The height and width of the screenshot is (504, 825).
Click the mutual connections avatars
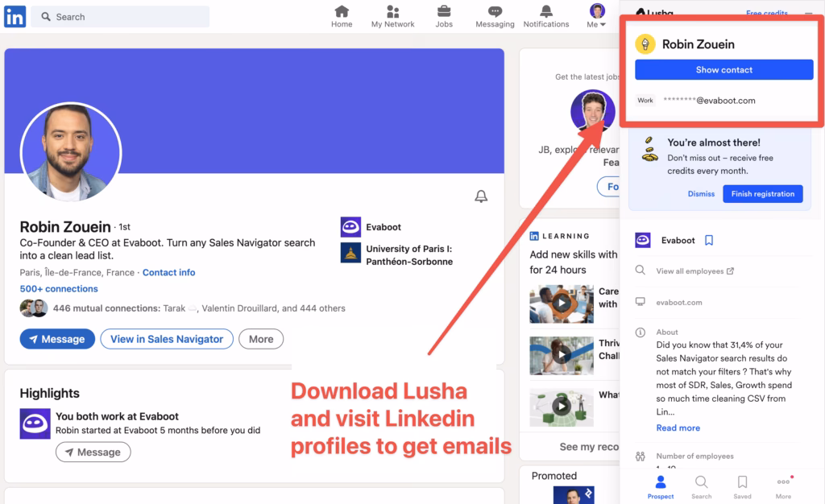click(x=34, y=308)
